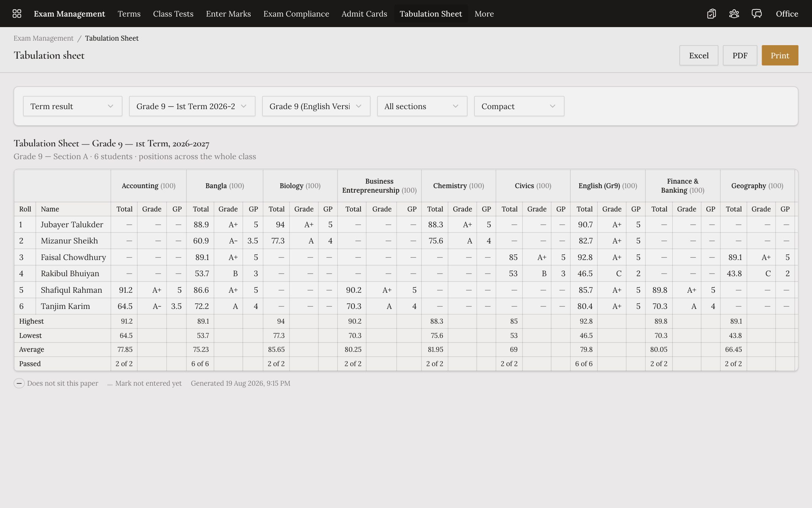Open the apps grid icon

(17, 14)
